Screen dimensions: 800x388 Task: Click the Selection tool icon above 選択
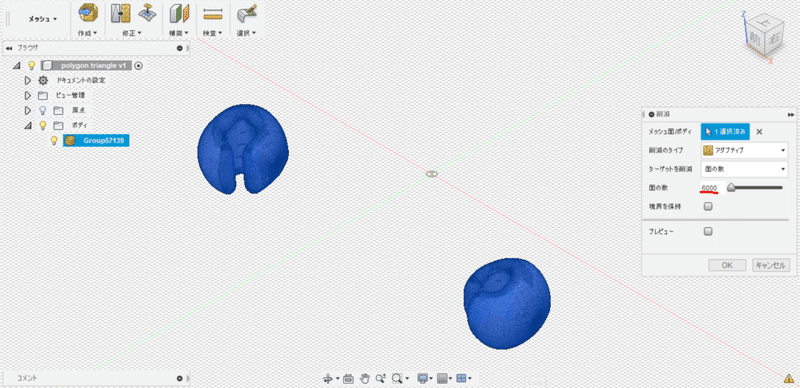[246, 14]
